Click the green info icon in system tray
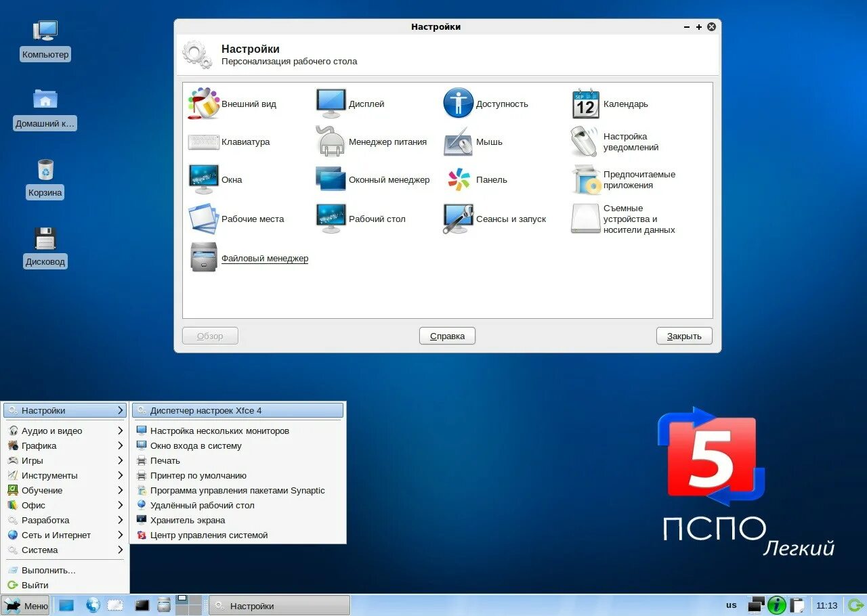 777,605
